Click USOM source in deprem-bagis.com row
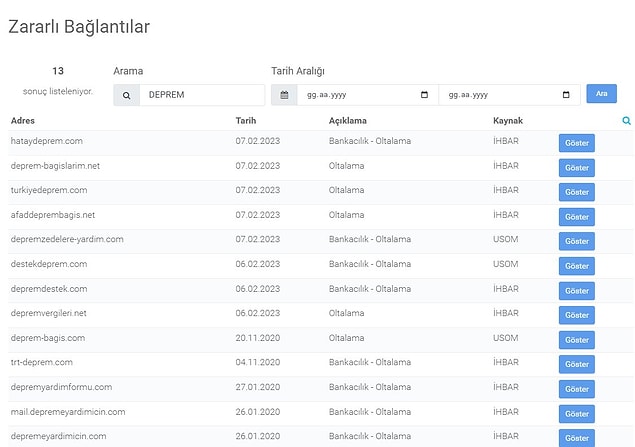This screenshot has height=447, width=635. [x=505, y=338]
